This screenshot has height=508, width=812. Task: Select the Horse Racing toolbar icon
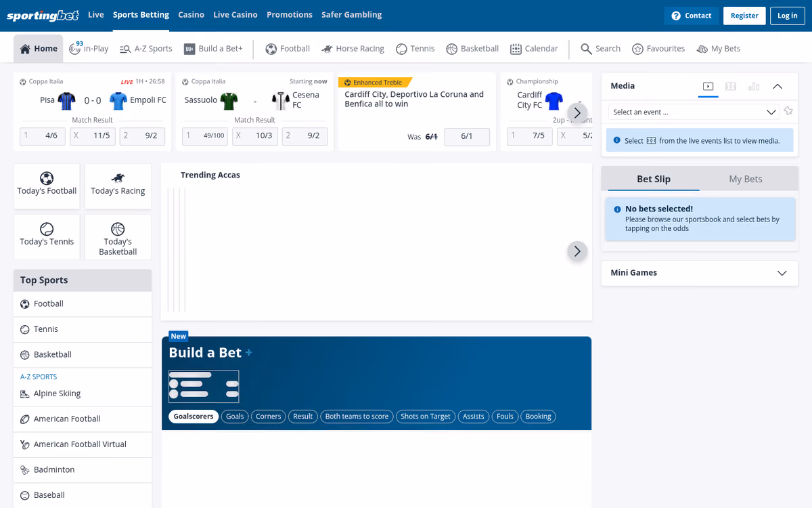coord(327,49)
